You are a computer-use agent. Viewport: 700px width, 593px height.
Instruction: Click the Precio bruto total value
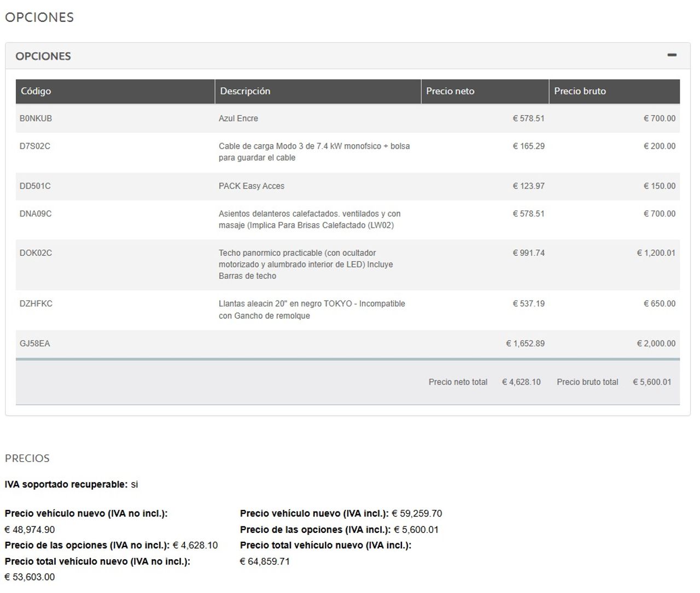(x=652, y=383)
